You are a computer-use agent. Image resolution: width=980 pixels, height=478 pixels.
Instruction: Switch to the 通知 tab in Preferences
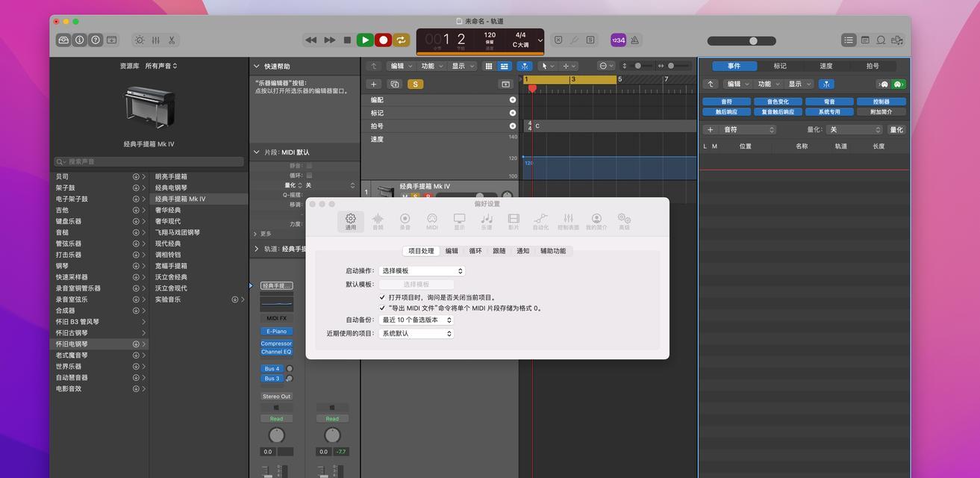[x=522, y=251]
